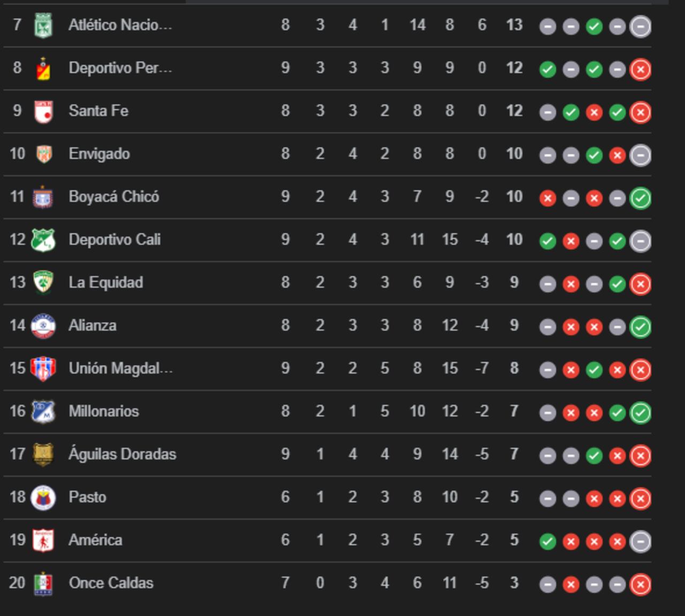This screenshot has width=685, height=616.
Task: Click the Once Caldas club crest
Action: point(43,583)
